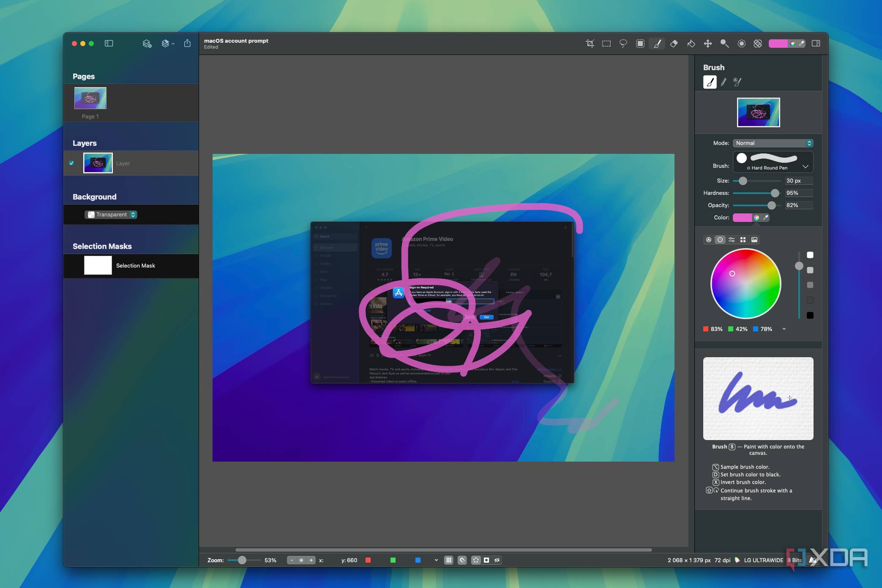Image resolution: width=882 pixels, height=588 pixels.
Task: Select the Magnifier zoom tool
Action: coord(724,44)
